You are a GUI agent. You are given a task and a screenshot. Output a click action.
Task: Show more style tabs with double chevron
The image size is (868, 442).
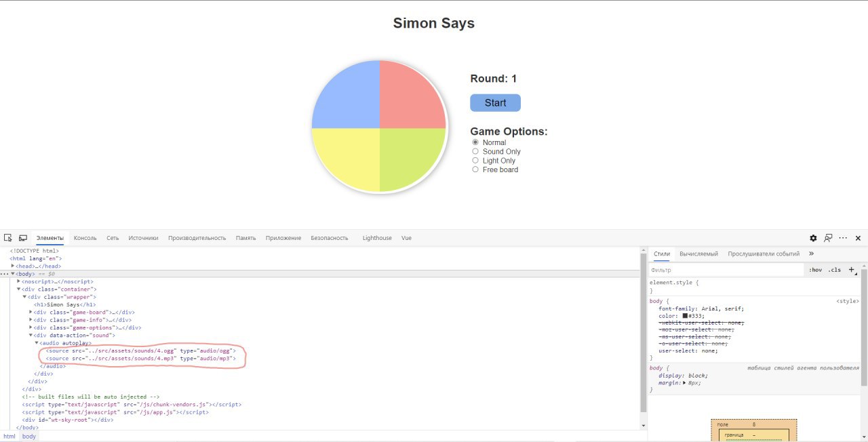click(811, 254)
